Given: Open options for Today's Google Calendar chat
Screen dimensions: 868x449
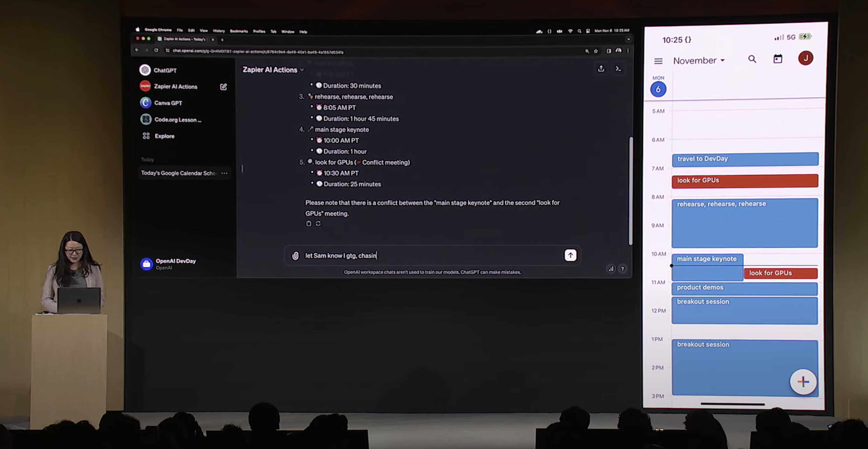Looking at the screenshot, I should click(224, 173).
